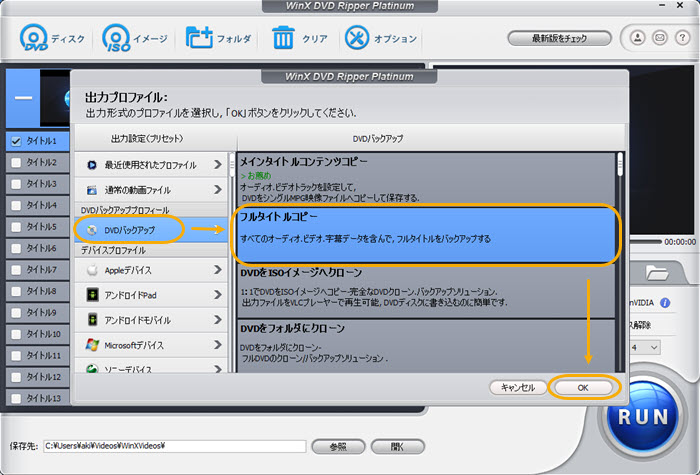Click the Microsoft device Windows icon
The width and height of the screenshot is (700, 475).
pos(92,345)
